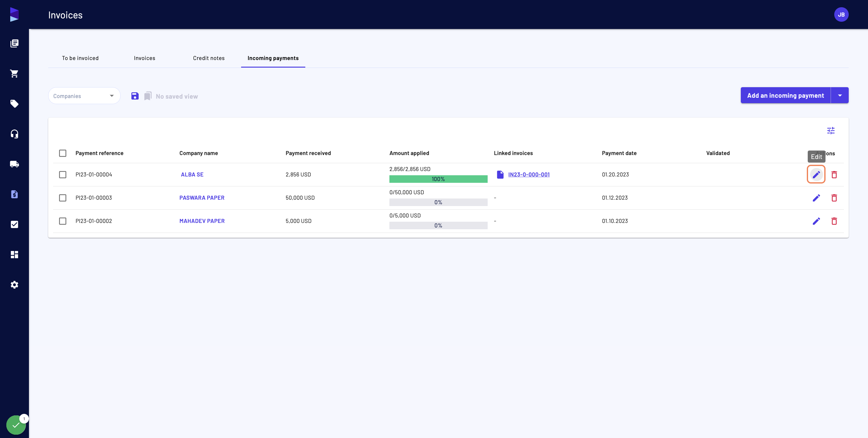Open the MAHADEV PAPER company link
Viewport: 868px width, 438px height.
[202, 221]
